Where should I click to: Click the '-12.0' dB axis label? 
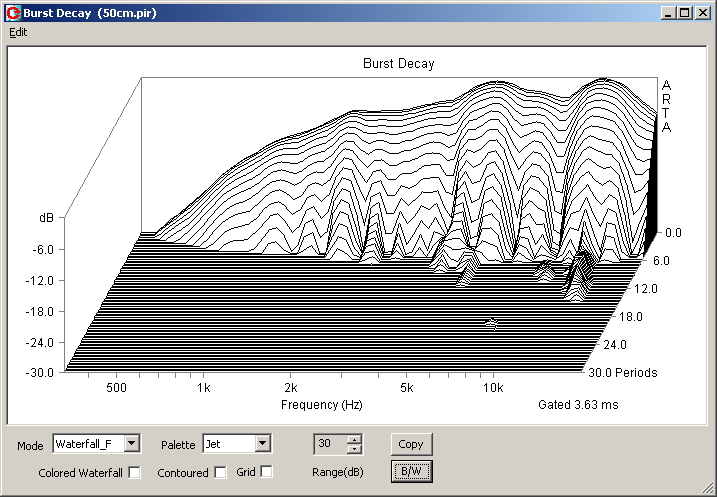[x=39, y=281]
